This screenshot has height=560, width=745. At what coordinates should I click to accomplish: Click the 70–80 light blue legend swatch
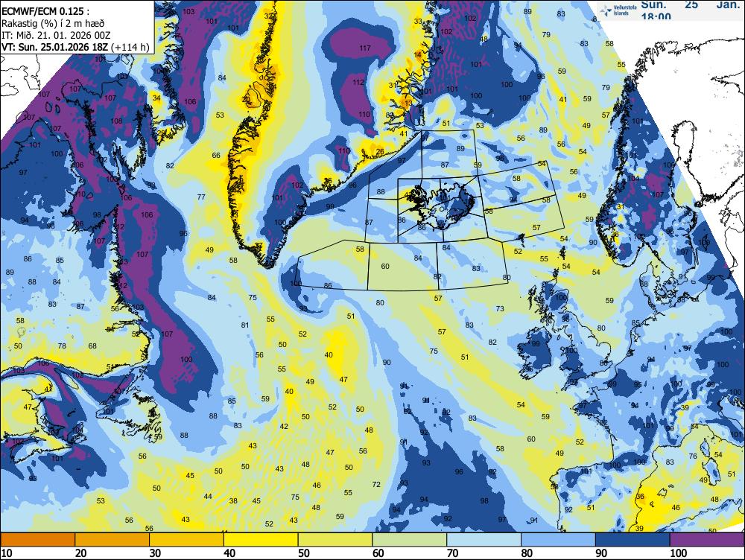coord(484,540)
